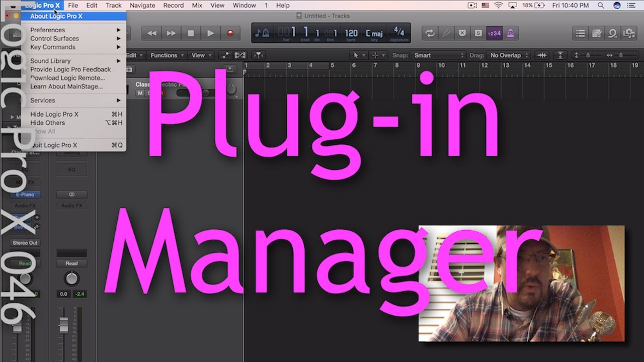Open the Note Pads panel
Screen dimensions: 644x362
click(x=597, y=34)
